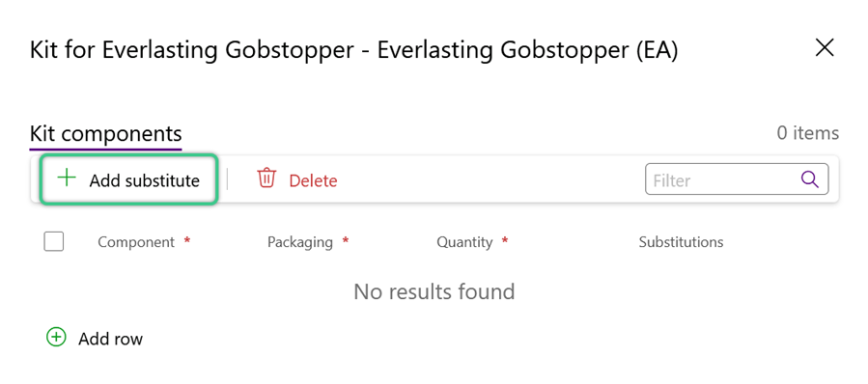Click the toolbar separator next to Delete
This screenshot has height=384, width=868.
point(228,179)
